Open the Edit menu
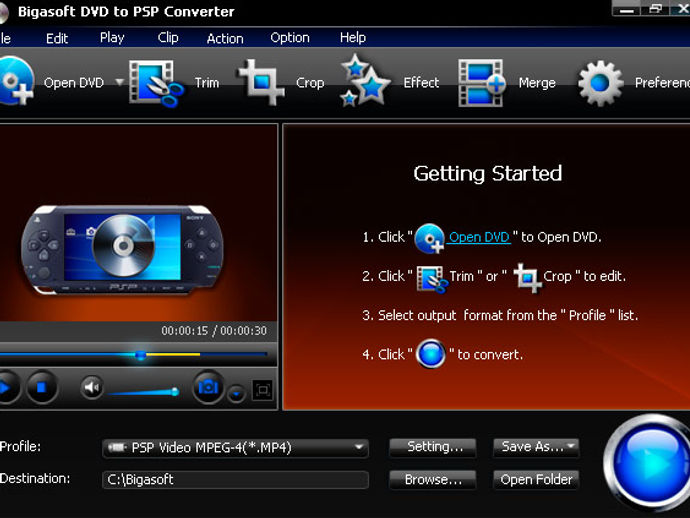690x518 pixels. coord(57,38)
